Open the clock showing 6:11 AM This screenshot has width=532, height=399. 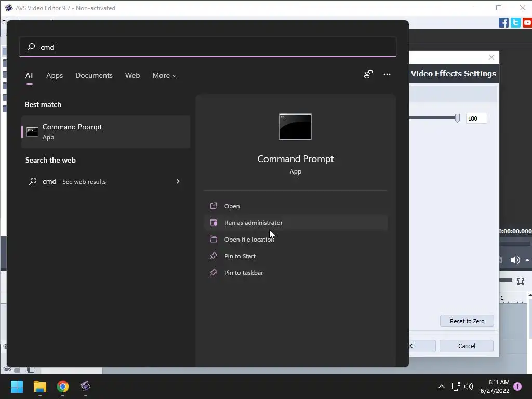coord(495,387)
